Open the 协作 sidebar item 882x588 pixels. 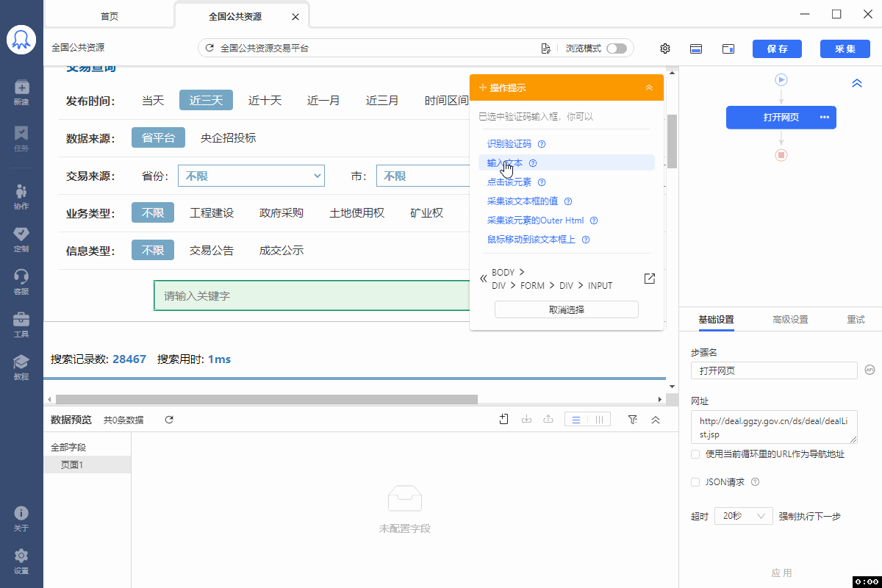click(x=21, y=196)
